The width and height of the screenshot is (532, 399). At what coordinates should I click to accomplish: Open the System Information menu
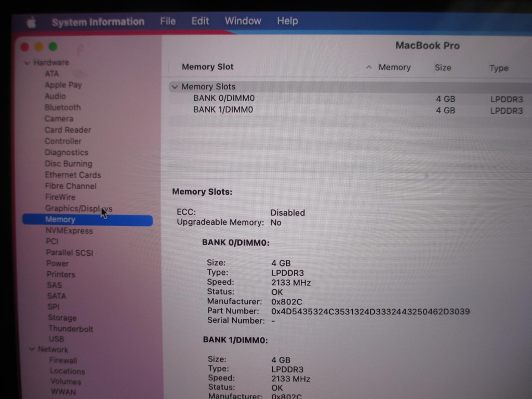[x=98, y=22]
